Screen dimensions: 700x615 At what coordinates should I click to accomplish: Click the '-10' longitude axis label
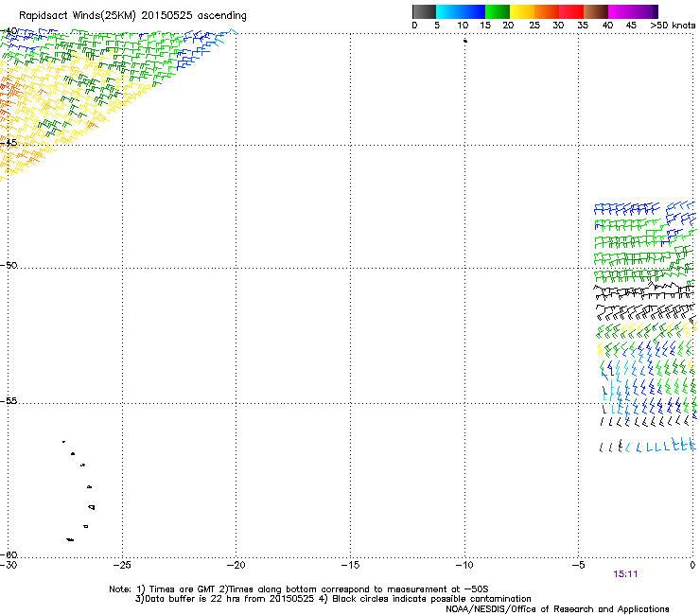click(464, 565)
